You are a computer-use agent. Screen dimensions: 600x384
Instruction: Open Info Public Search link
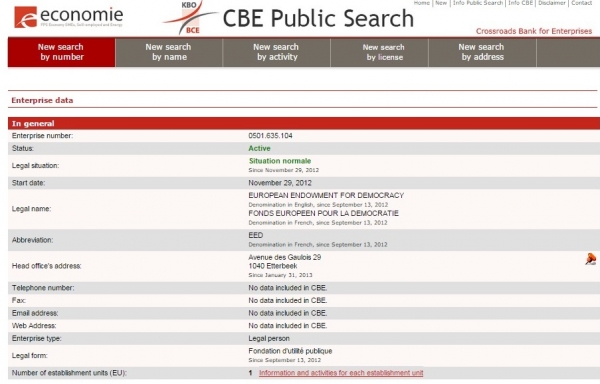pos(478,3)
